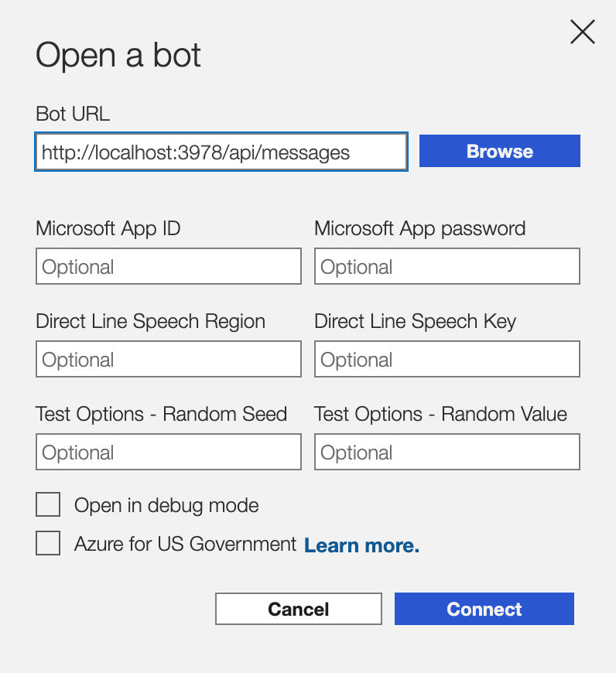Select the Direct Line Speech Region field
The height and width of the screenshot is (673, 616).
tap(168, 359)
